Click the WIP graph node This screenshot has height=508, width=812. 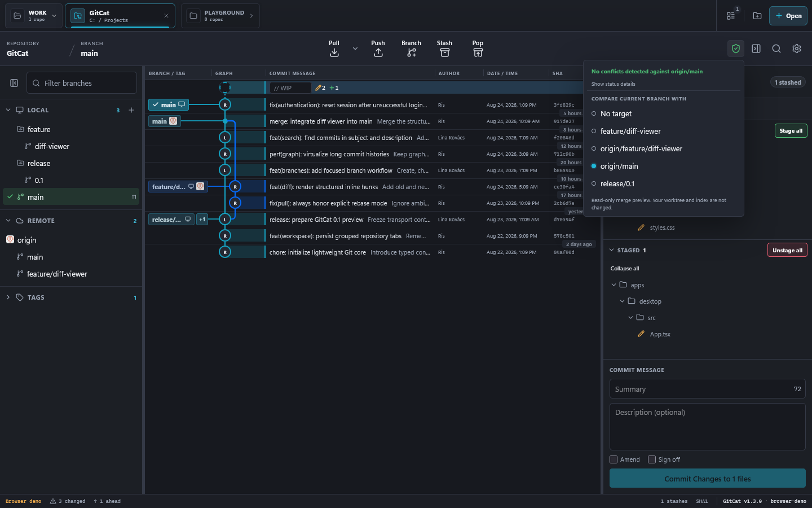225,87
